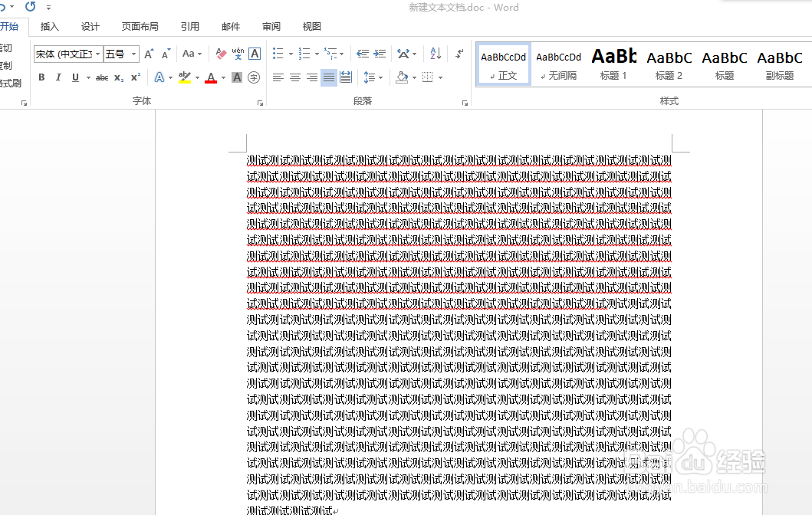Apply the 正文 style
The height and width of the screenshot is (515, 812).
coord(503,64)
